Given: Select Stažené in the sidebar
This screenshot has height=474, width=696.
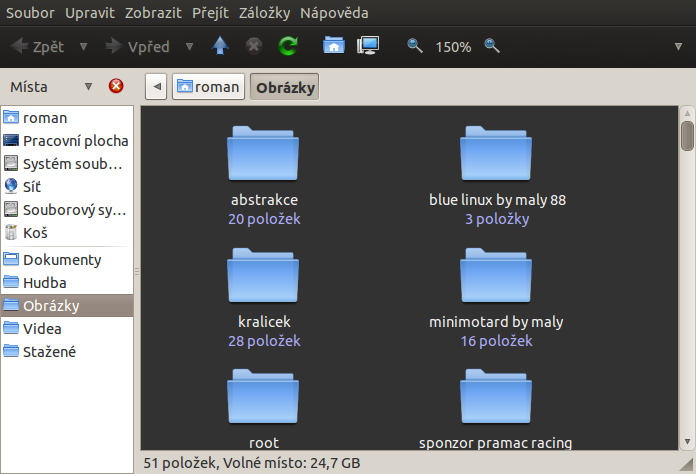Looking at the screenshot, I should [67, 352].
